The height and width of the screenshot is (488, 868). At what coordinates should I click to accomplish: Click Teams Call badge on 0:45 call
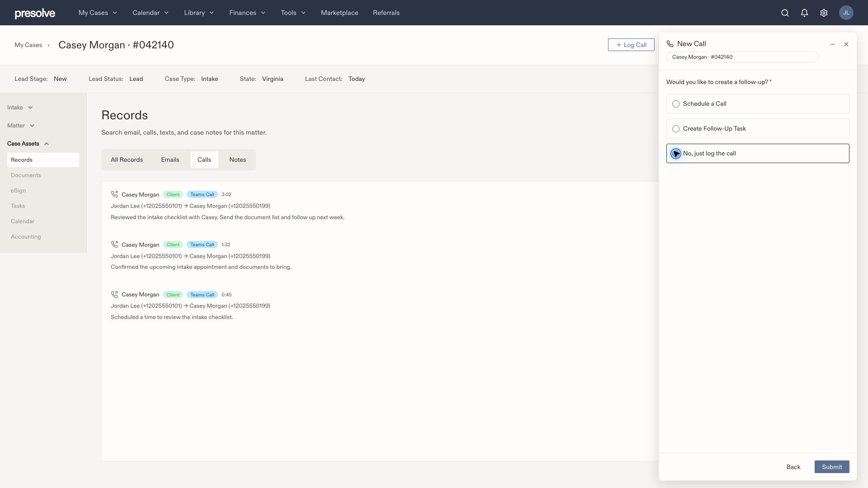(x=202, y=295)
